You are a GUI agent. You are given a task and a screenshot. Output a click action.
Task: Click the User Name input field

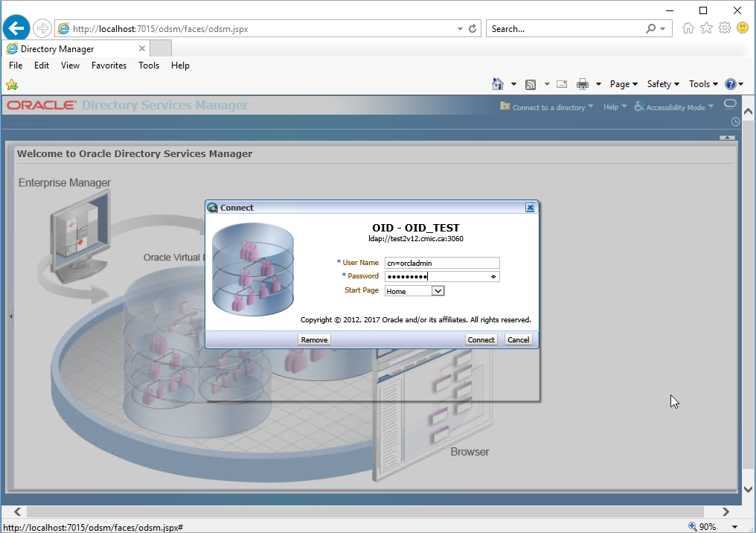[x=442, y=263]
